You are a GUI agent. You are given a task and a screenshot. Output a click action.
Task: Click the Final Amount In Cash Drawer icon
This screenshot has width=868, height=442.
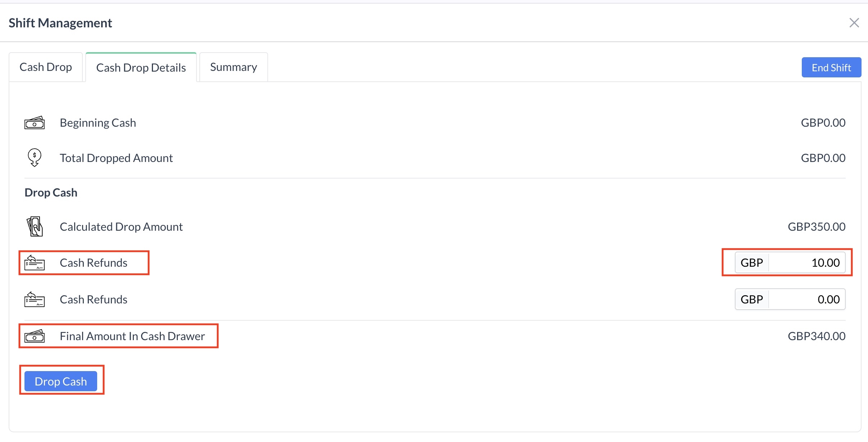[x=35, y=337]
